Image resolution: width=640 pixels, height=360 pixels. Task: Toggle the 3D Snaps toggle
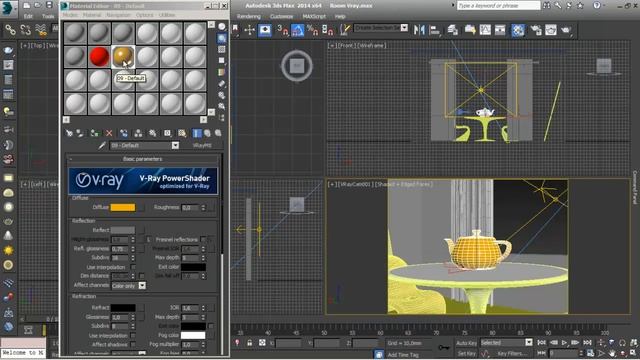[282, 30]
